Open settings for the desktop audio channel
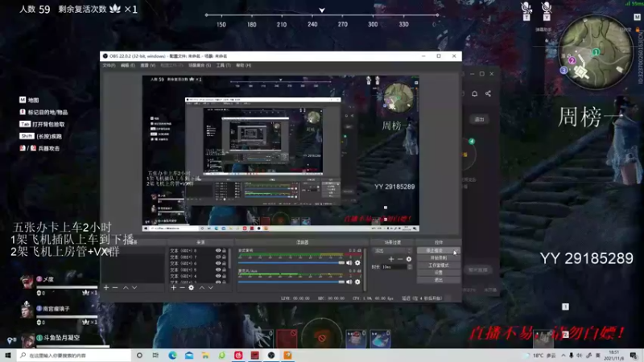The height and width of the screenshot is (362, 644). (357, 263)
